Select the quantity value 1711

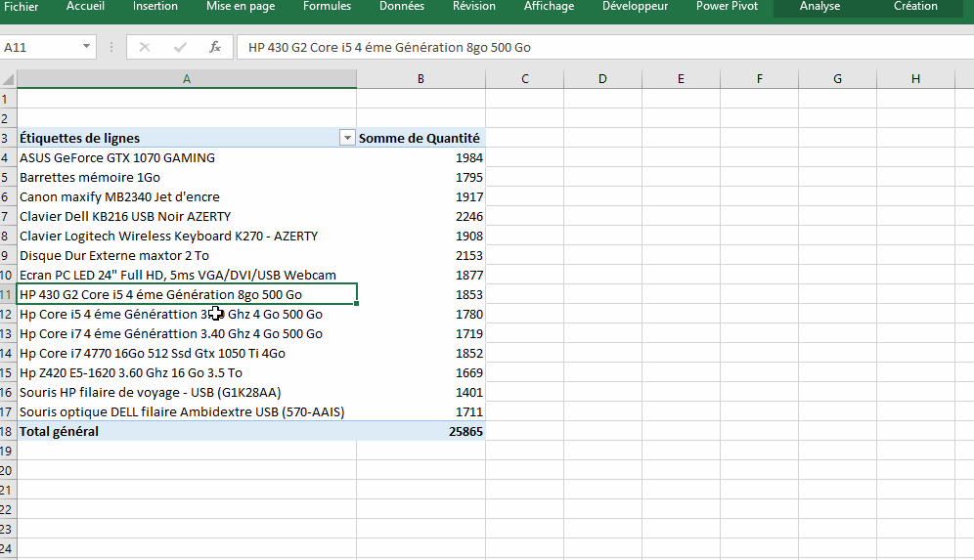pyautogui.click(x=421, y=411)
